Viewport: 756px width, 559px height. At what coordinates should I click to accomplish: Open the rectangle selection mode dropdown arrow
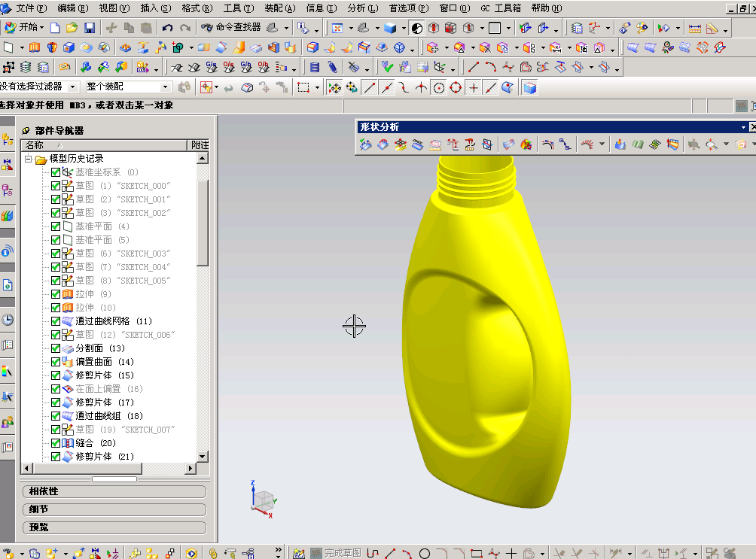coord(317,88)
